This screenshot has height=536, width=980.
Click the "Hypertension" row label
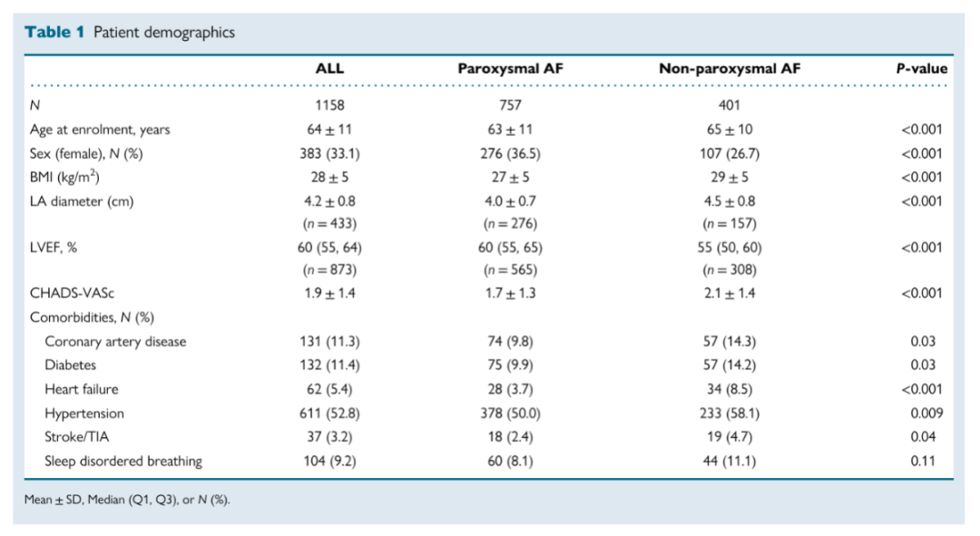pyautogui.click(x=84, y=414)
